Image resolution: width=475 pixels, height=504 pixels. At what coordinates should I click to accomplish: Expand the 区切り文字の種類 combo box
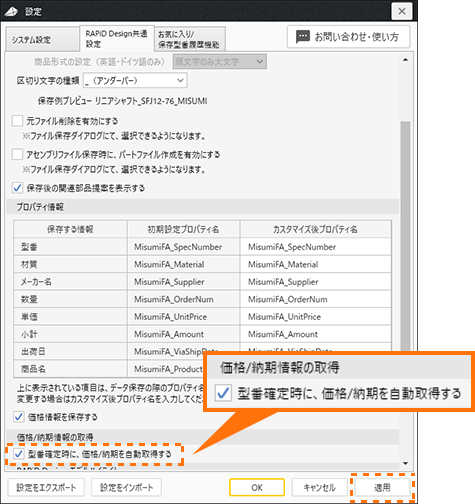pyautogui.click(x=135, y=81)
